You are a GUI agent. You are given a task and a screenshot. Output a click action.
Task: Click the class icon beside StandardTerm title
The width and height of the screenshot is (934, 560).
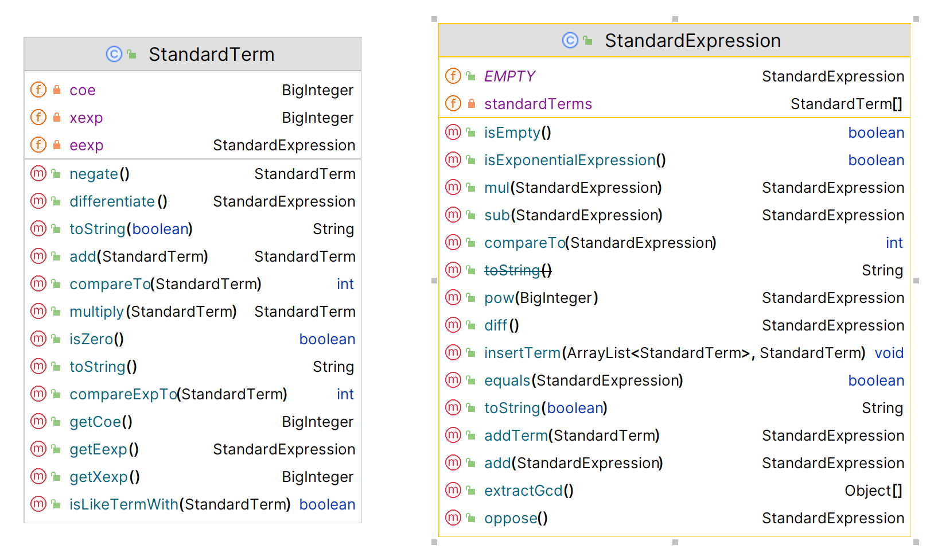(x=114, y=54)
